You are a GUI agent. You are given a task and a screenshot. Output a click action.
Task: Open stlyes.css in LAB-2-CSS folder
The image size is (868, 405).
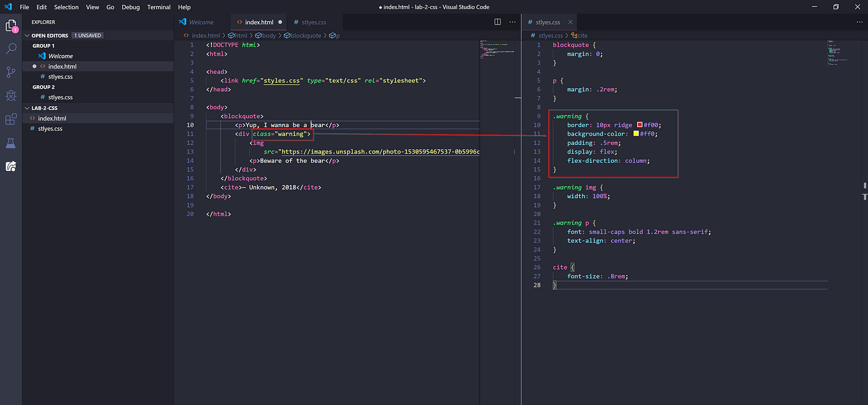coord(98,129)
